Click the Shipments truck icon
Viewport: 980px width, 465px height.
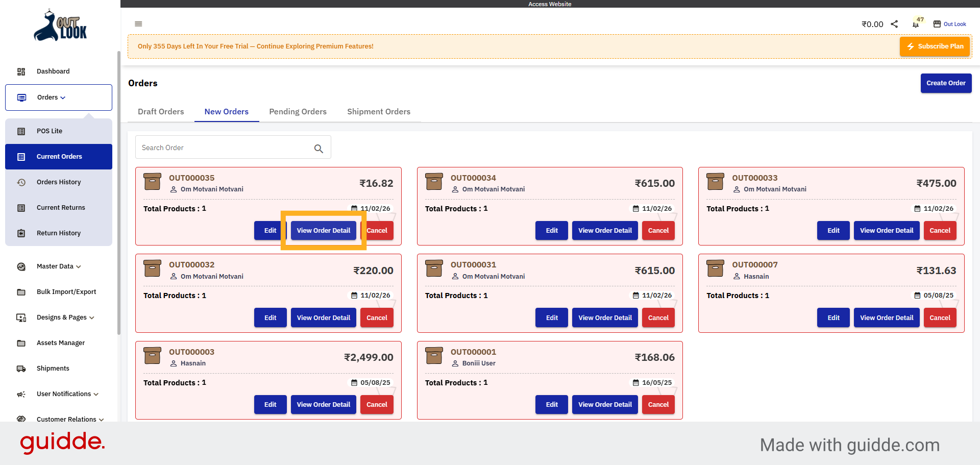coord(21,369)
